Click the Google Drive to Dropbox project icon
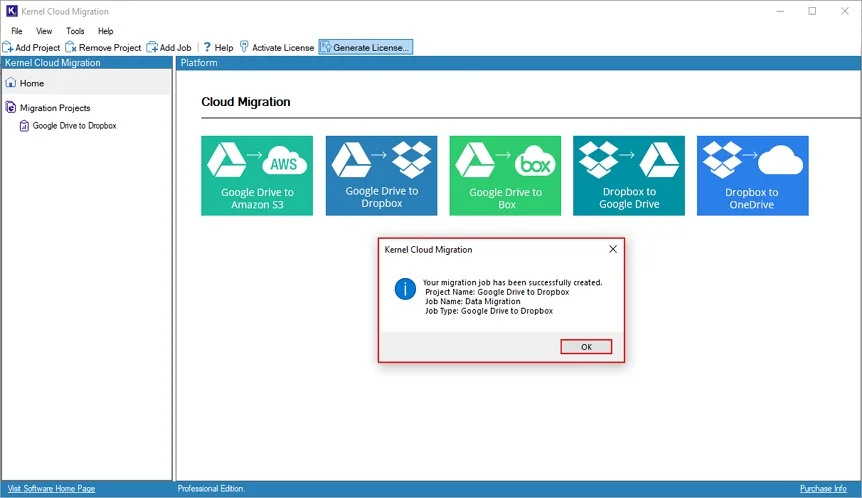The image size is (862, 498). click(x=24, y=126)
